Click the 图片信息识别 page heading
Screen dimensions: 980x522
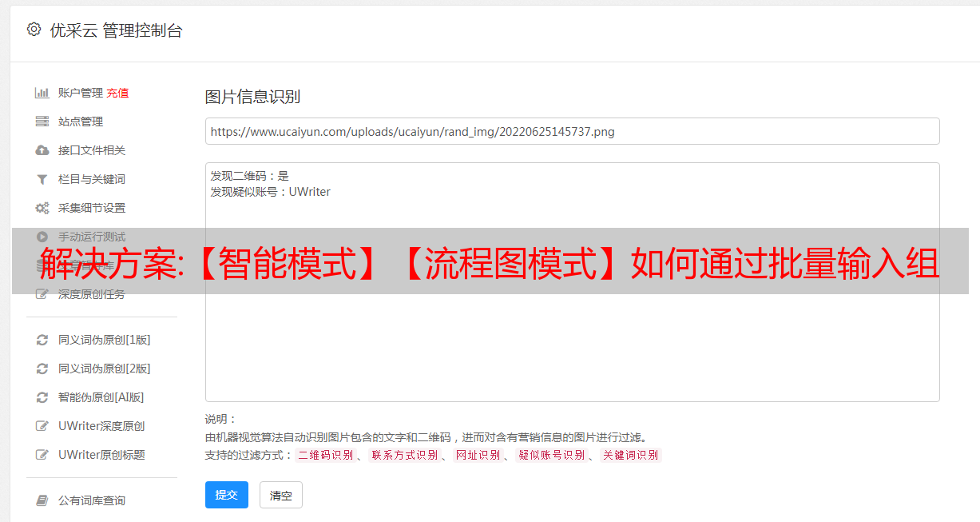point(252,97)
